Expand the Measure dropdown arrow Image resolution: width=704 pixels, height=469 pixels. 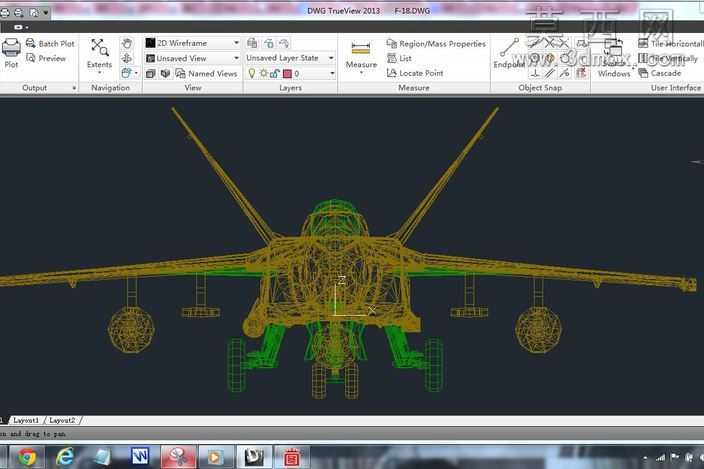361,72
